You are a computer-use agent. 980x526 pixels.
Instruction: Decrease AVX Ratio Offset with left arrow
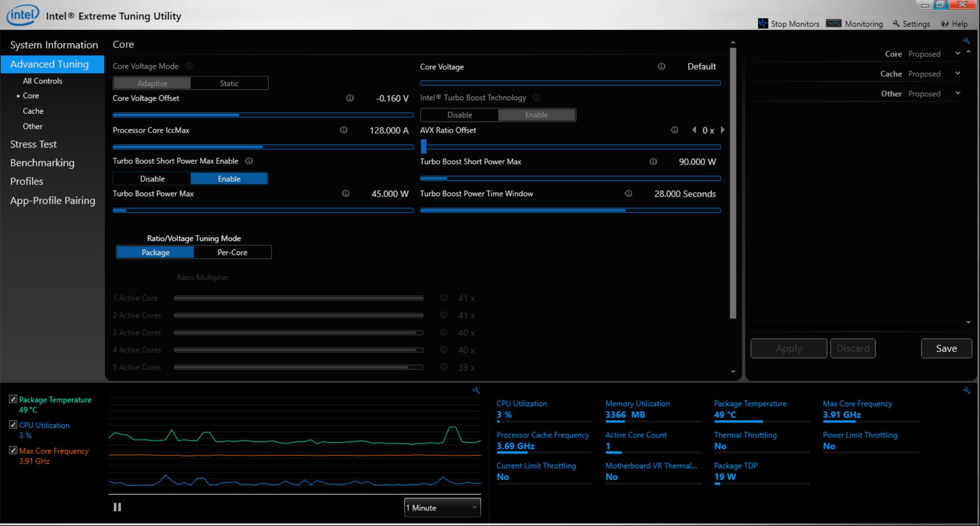click(x=694, y=130)
